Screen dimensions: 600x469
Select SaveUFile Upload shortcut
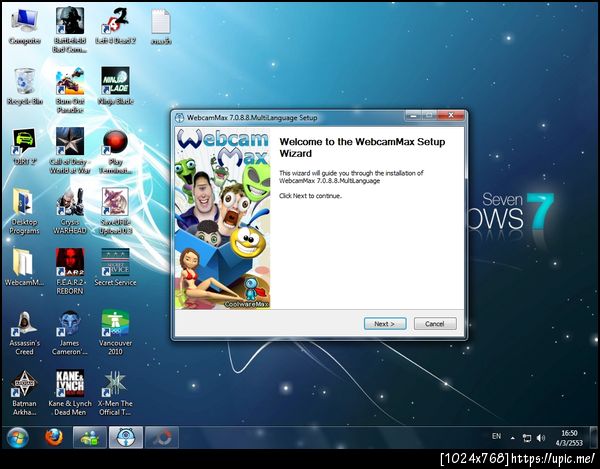(x=115, y=211)
